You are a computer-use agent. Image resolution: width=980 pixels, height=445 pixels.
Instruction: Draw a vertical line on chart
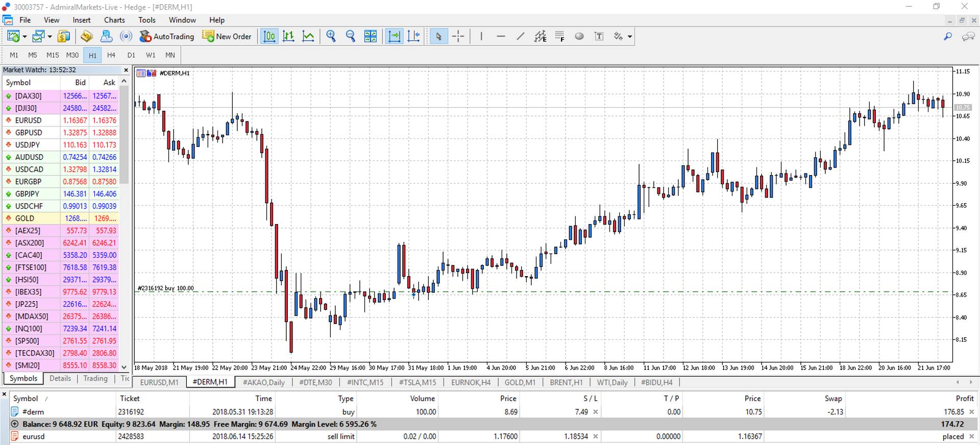481,36
